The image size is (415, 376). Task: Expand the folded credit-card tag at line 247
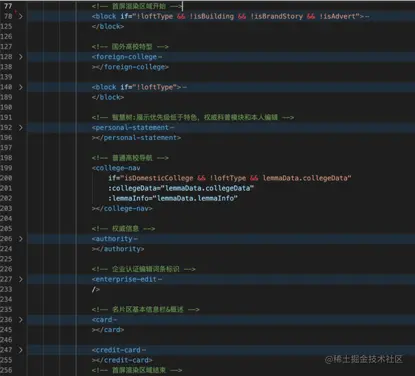point(21,350)
